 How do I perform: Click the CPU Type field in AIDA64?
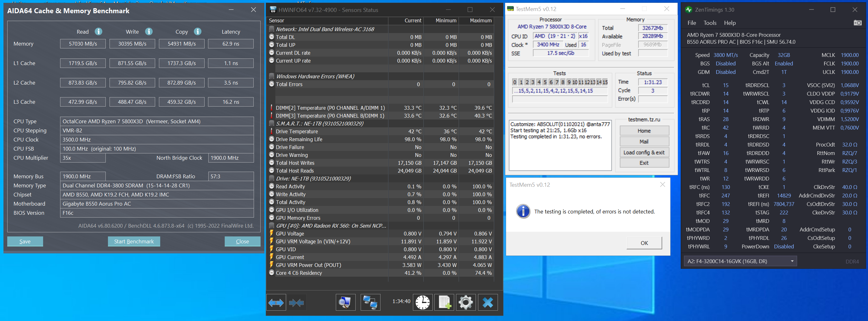pyautogui.click(x=157, y=121)
